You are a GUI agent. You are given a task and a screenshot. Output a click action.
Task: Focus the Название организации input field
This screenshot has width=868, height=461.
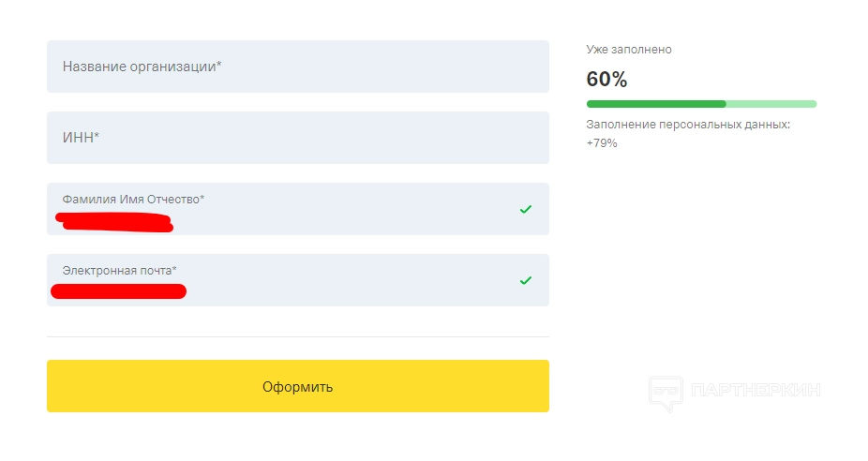click(x=297, y=67)
